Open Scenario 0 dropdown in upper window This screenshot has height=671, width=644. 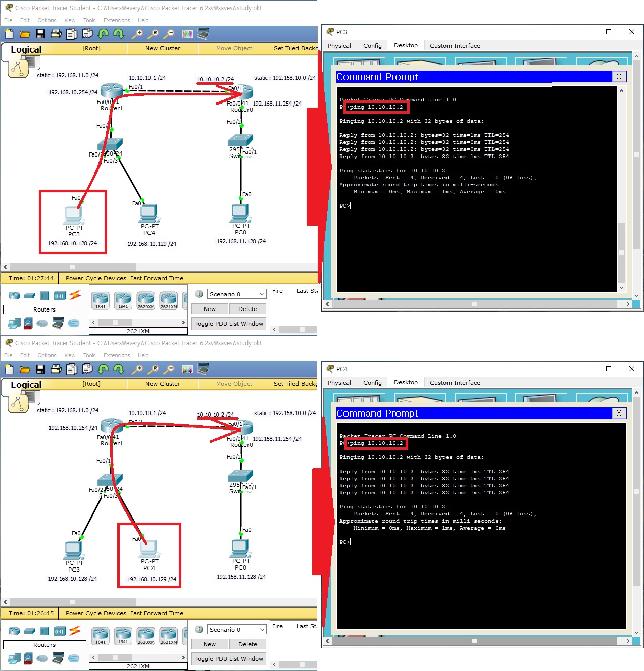click(236, 294)
